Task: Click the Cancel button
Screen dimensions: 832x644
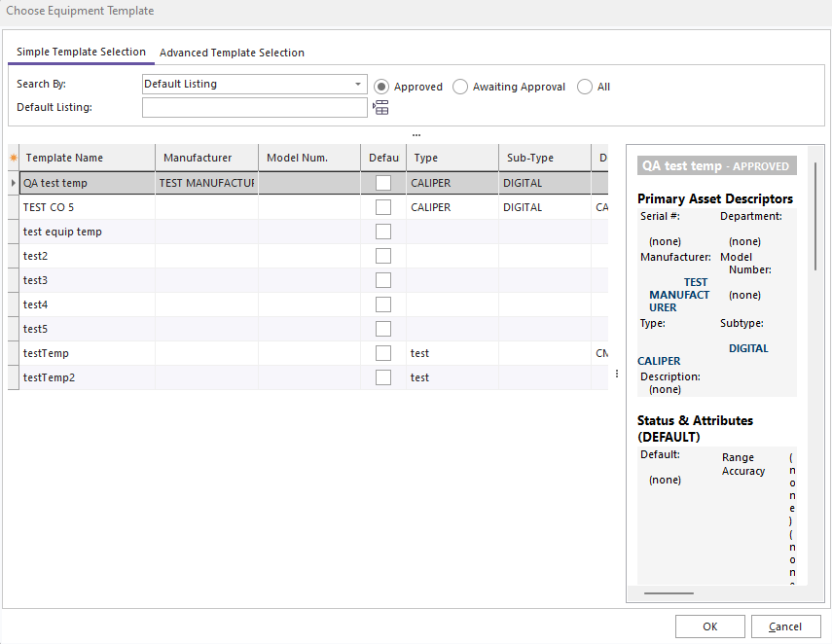Action: coord(784,626)
